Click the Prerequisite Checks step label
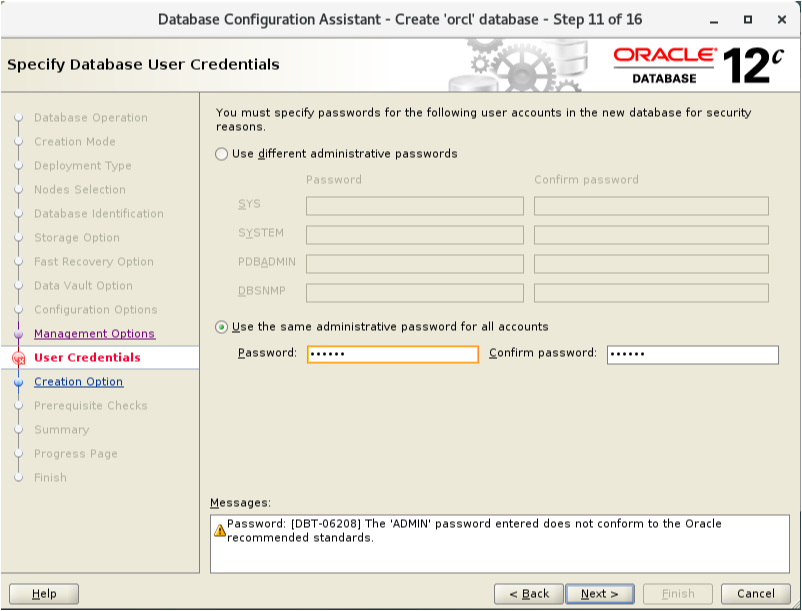Image resolution: width=802 pixels, height=611 pixels. coord(91,405)
